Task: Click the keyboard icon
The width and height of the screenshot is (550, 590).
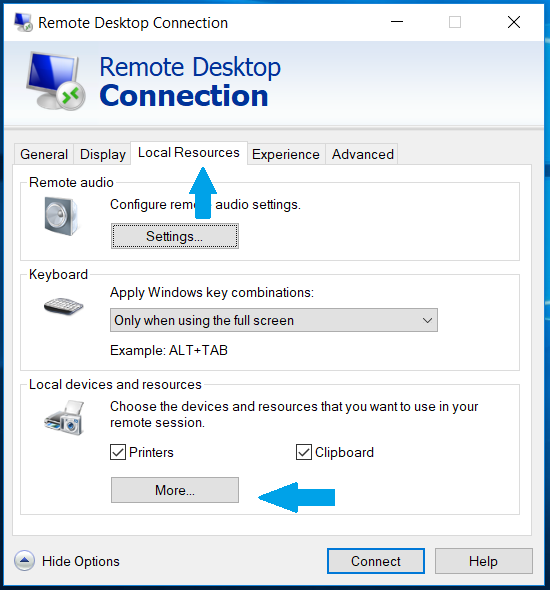Action: point(63,306)
